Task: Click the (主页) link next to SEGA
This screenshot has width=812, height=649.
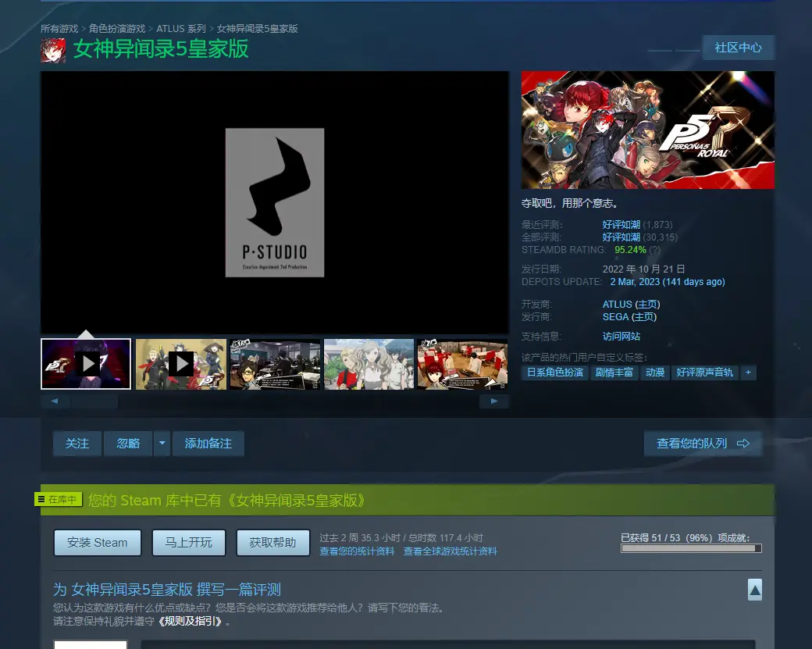Action: point(643,316)
